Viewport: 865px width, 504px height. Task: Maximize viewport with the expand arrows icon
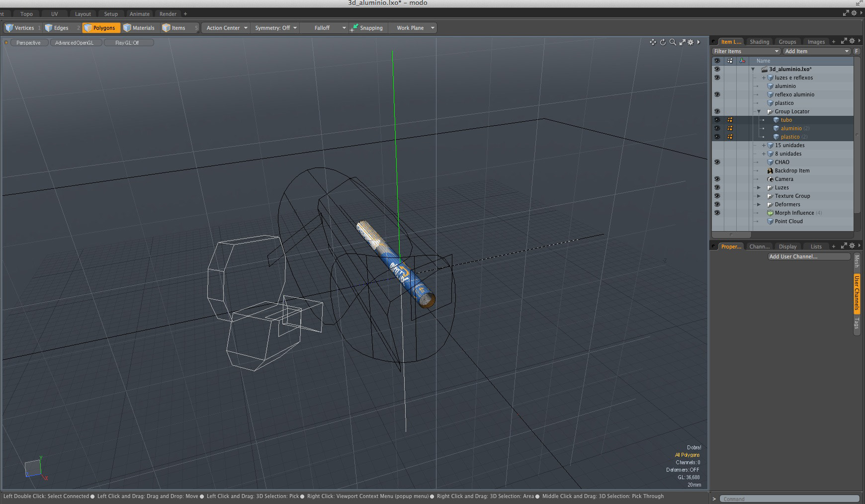pos(682,42)
